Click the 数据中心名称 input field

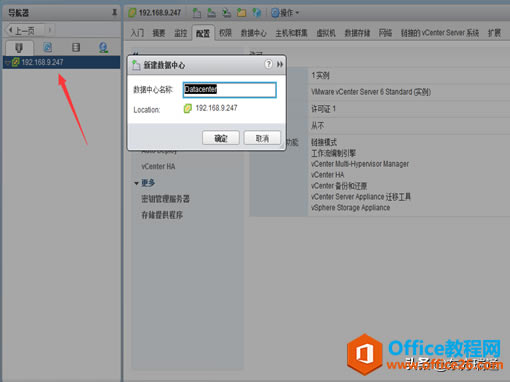[x=229, y=90]
